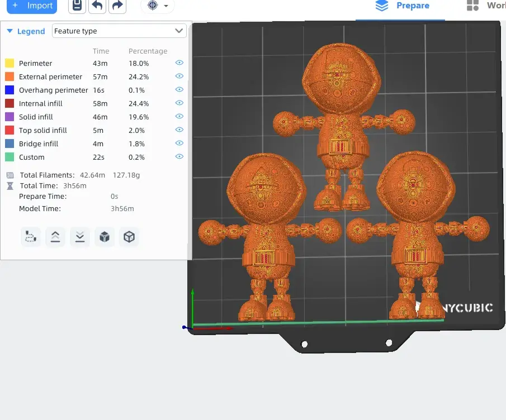Screen dimensions: 506x420
Task: Hide Bridge infill feature
Action: click(x=179, y=143)
